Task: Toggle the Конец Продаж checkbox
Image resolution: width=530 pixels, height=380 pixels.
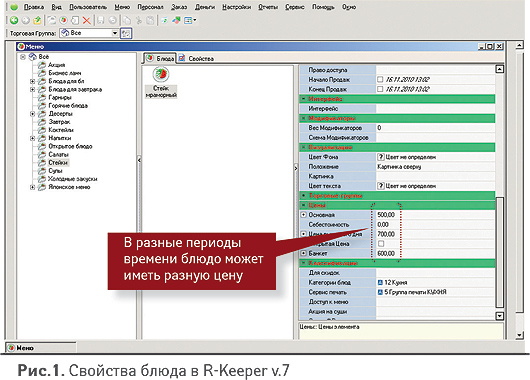Action: pos(380,89)
